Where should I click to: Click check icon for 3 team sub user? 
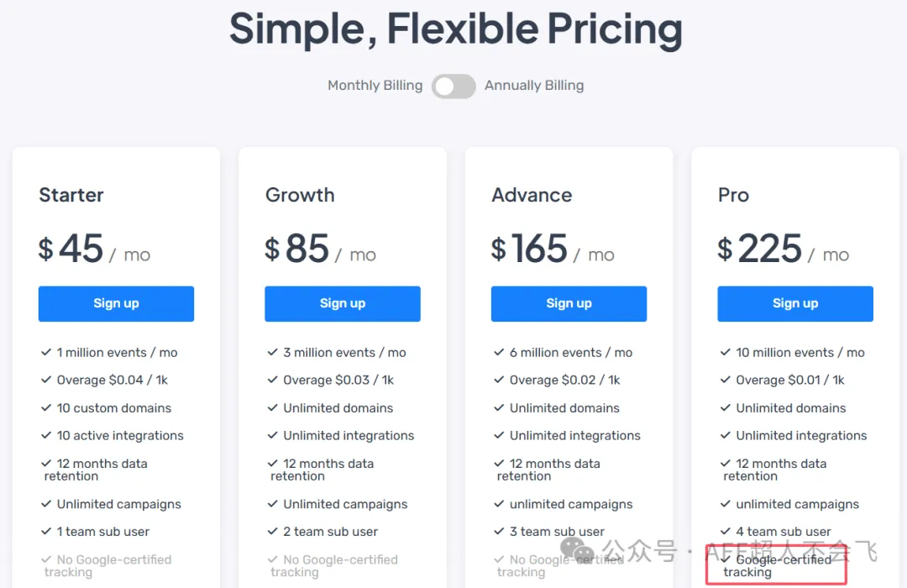click(500, 532)
